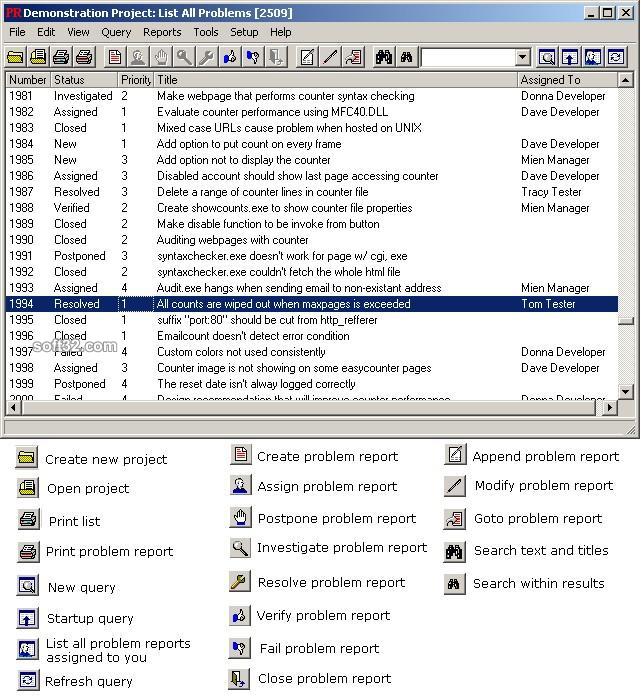Click inside the toolbar search text field
The image size is (641, 700).
[468, 57]
